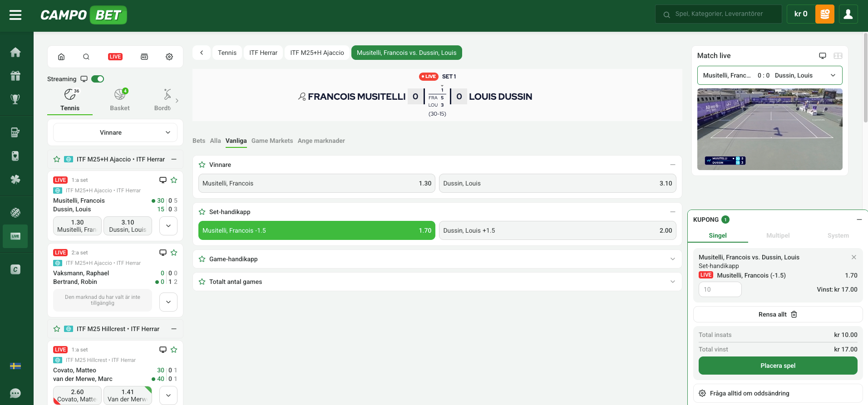Open the hamburger main menu
Screen dimensions: 868x405
[15, 15]
